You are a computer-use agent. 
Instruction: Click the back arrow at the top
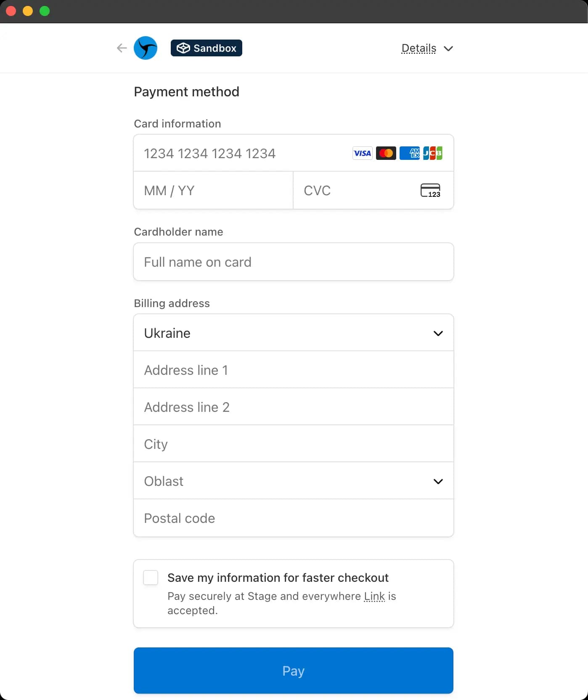click(x=121, y=48)
